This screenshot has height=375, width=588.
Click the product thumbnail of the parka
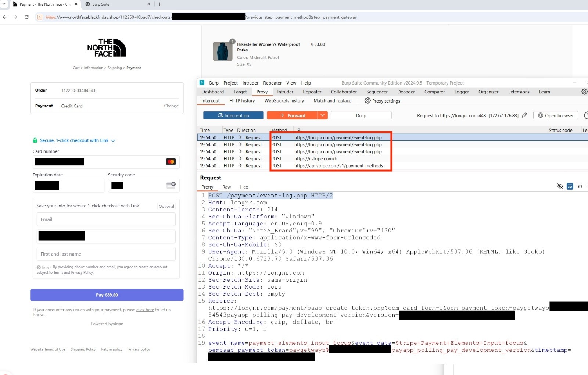coord(222,51)
